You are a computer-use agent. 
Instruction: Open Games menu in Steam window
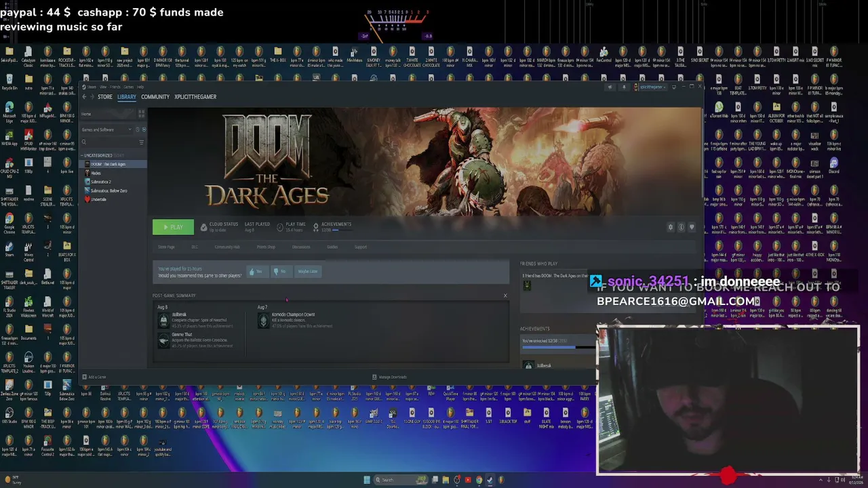point(128,87)
